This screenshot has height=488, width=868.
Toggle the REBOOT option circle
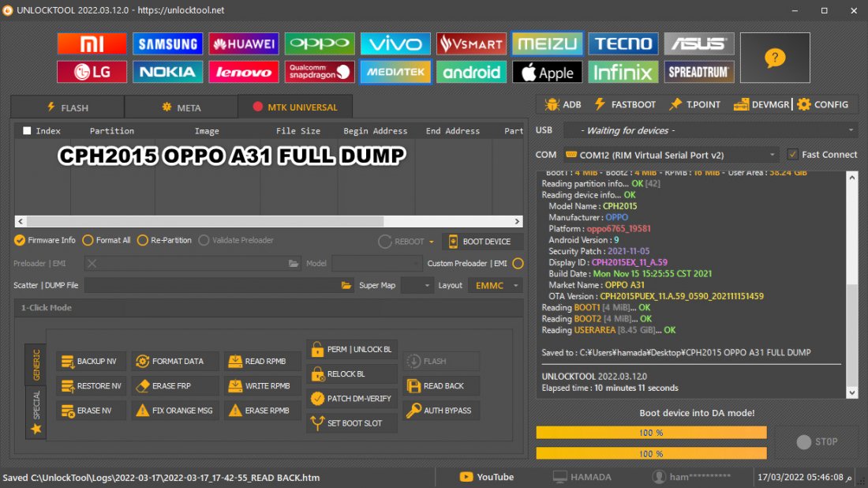(385, 242)
